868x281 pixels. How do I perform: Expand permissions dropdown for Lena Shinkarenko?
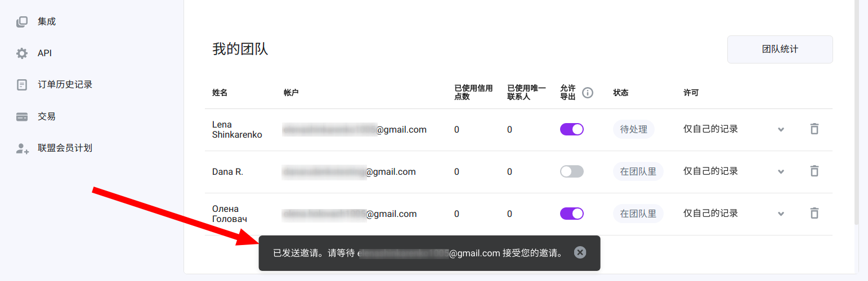click(781, 129)
